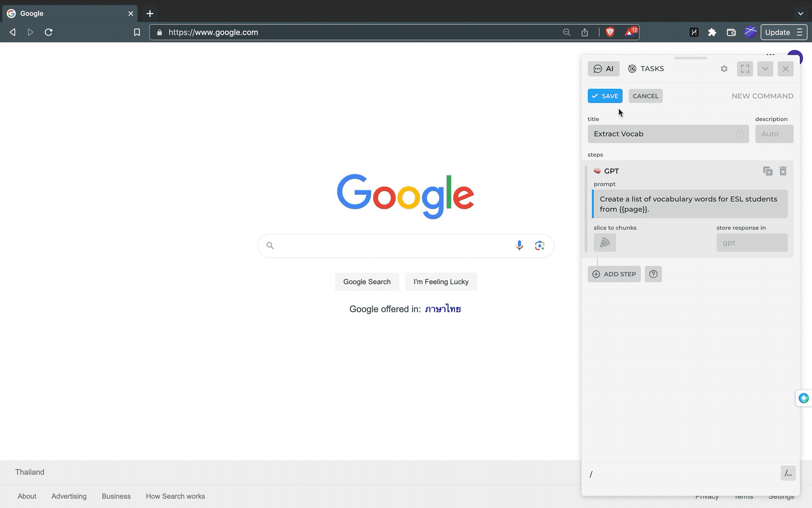Click the Update button in browser
812x508 pixels.
784,32
